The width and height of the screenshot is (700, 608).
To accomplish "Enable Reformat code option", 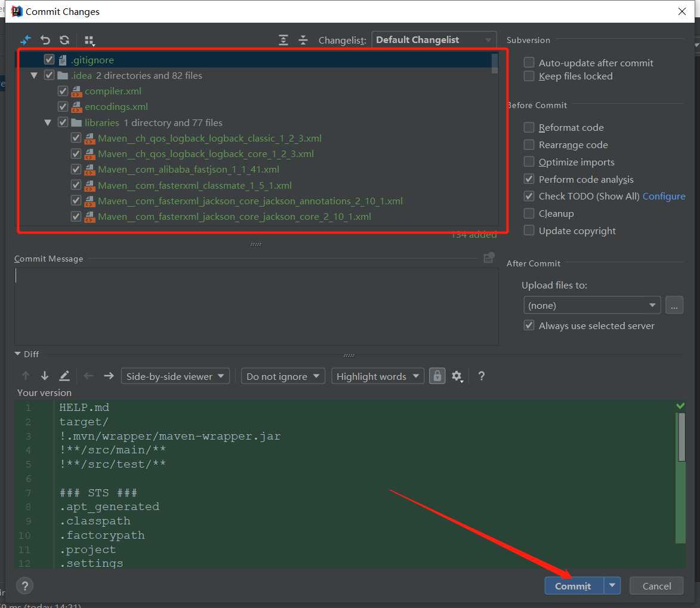I will click(x=529, y=127).
